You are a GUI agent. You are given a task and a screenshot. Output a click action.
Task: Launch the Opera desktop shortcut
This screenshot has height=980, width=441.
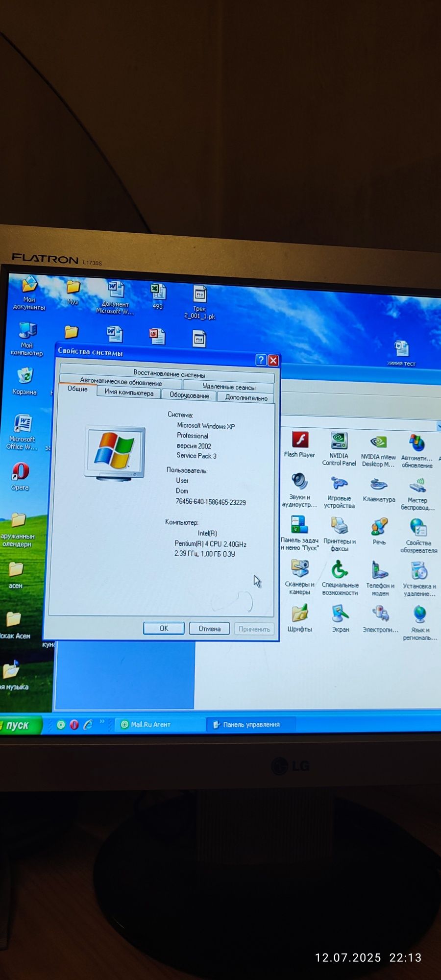[20, 476]
